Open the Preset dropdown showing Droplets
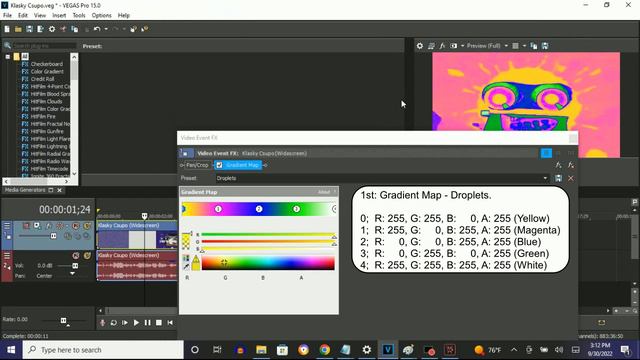Image resolution: width=640 pixels, height=360 pixels. click(x=382, y=178)
